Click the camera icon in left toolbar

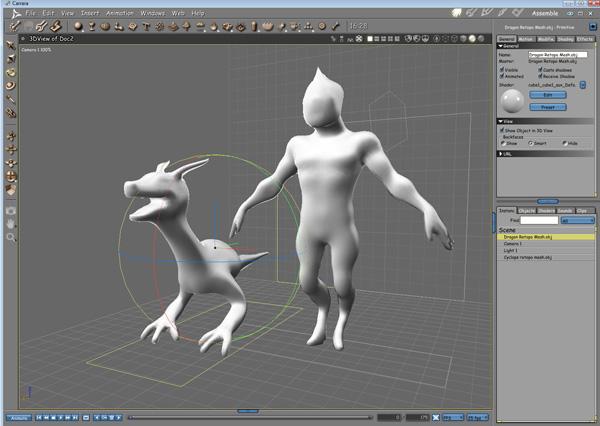pos(11,211)
